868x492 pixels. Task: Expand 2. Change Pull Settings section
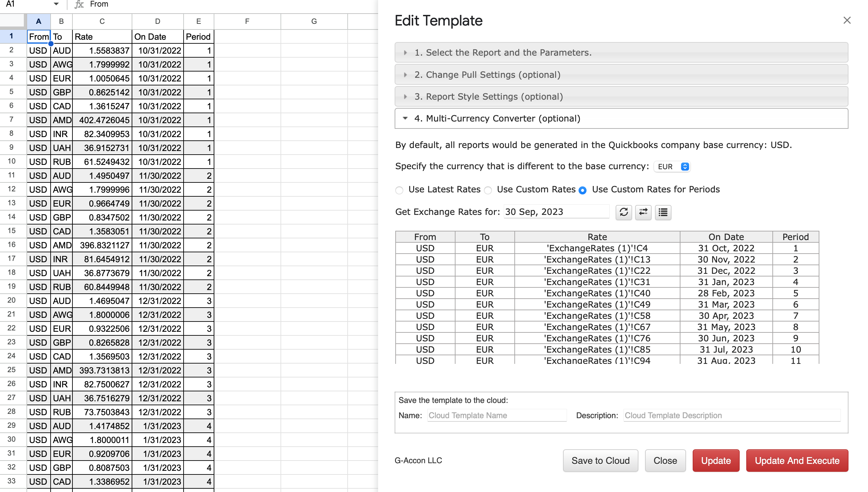coord(621,74)
